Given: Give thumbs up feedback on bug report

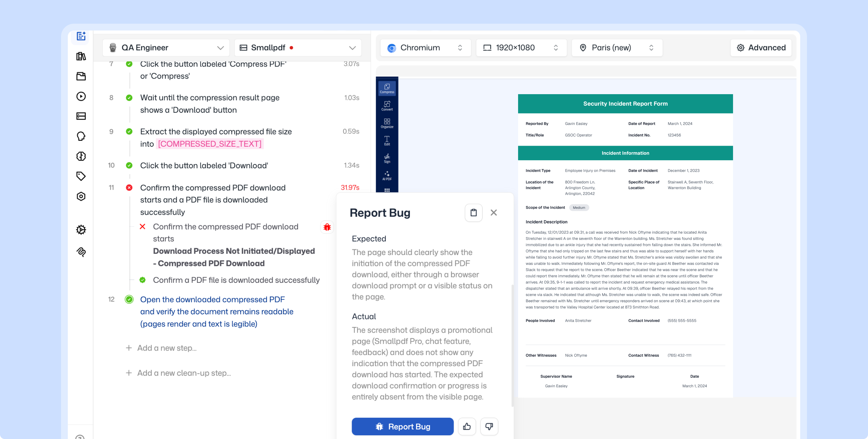Looking at the screenshot, I should tap(467, 426).
